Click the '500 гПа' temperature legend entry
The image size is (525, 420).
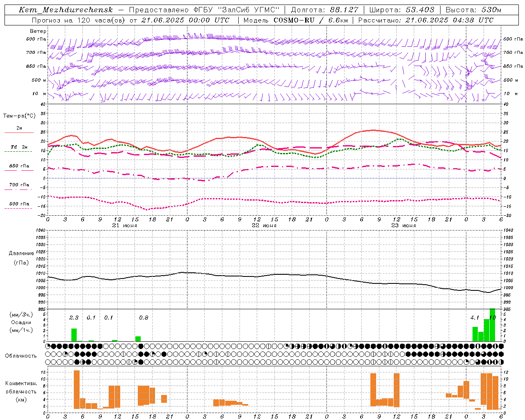[x=19, y=204]
